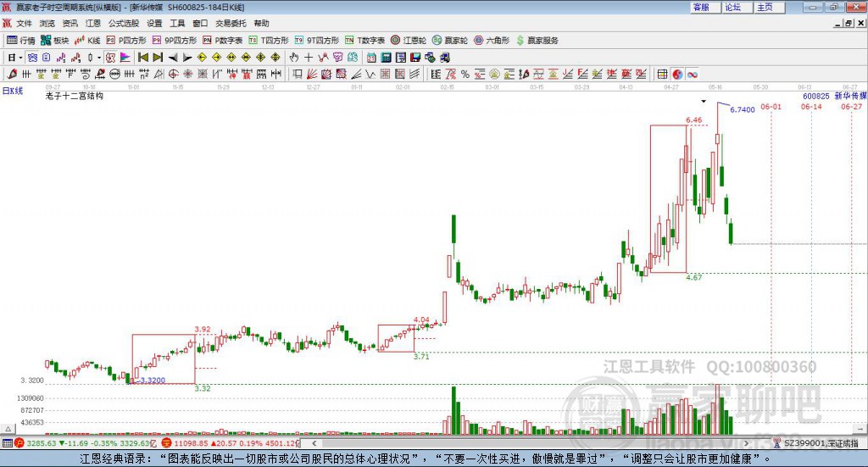Open the 公式选股 menu
The width and height of the screenshot is (868, 467).
[124, 23]
